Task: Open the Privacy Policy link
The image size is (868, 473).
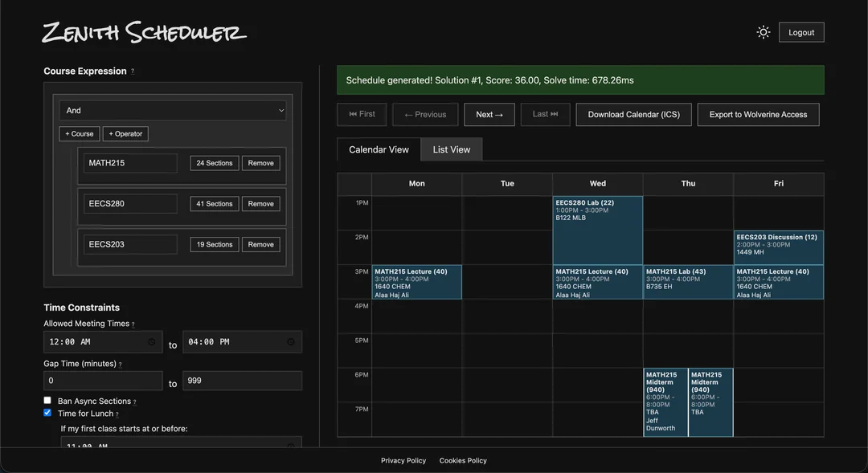Action: tap(403, 460)
